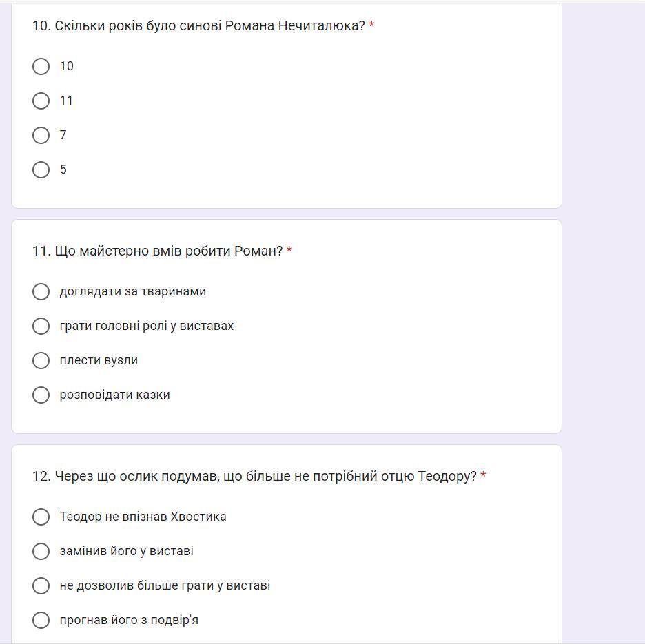Pick radio 'не дозволив більше грати у виставі'
Viewport: 645px width, 644px height.
[41, 585]
